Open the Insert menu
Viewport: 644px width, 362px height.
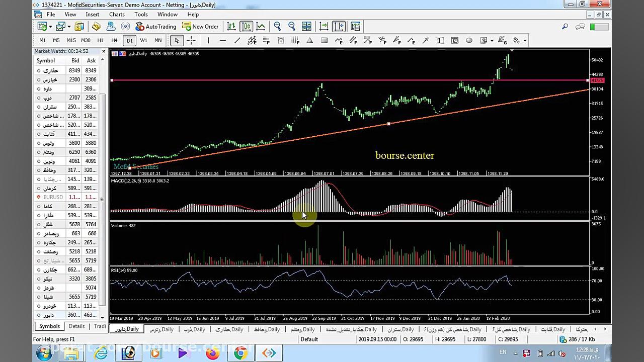pyautogui.click(x=92, y=15)
